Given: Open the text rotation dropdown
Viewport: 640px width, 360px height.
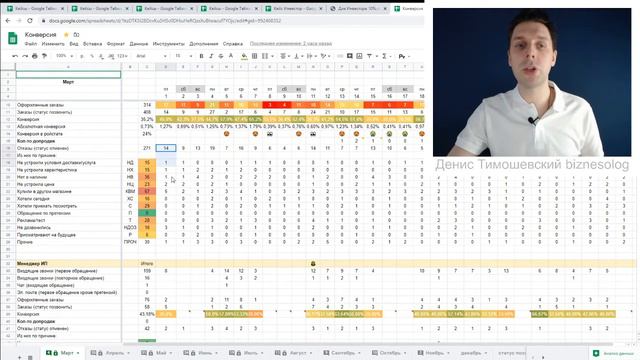Looking at the screenshot, I should [x=325, y=56].
